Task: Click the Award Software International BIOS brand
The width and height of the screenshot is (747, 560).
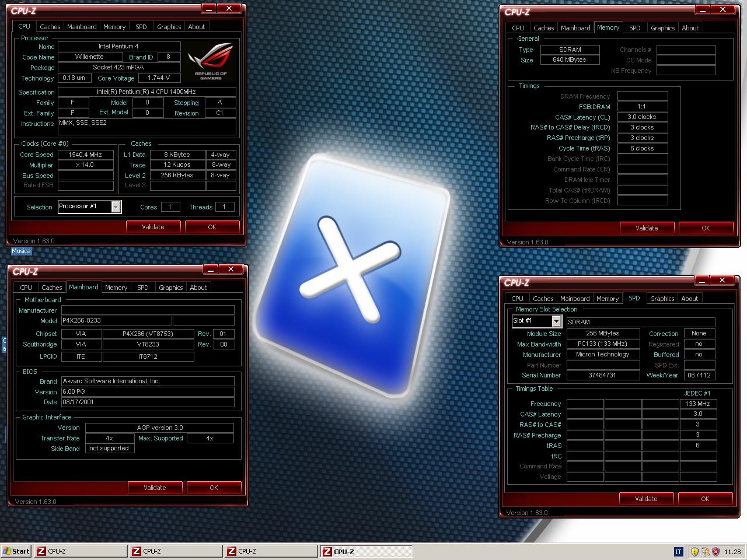Action: (x=148, y=381)
